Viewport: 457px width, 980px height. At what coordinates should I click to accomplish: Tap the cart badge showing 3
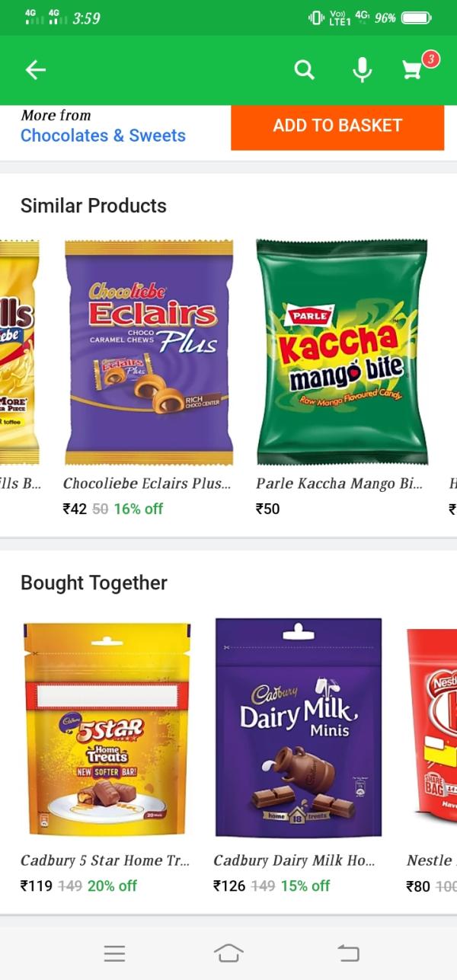click(431, 59)
